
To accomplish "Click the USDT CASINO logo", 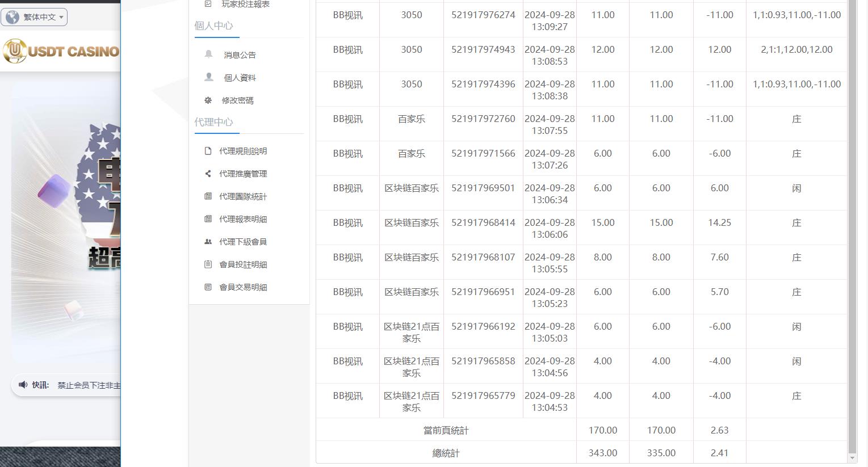I will [61, 51].
